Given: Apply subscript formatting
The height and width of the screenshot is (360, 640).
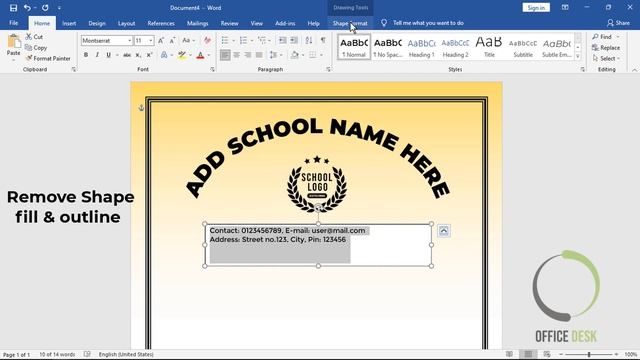Looking at the screenshot, I should (x=138, y=55).
